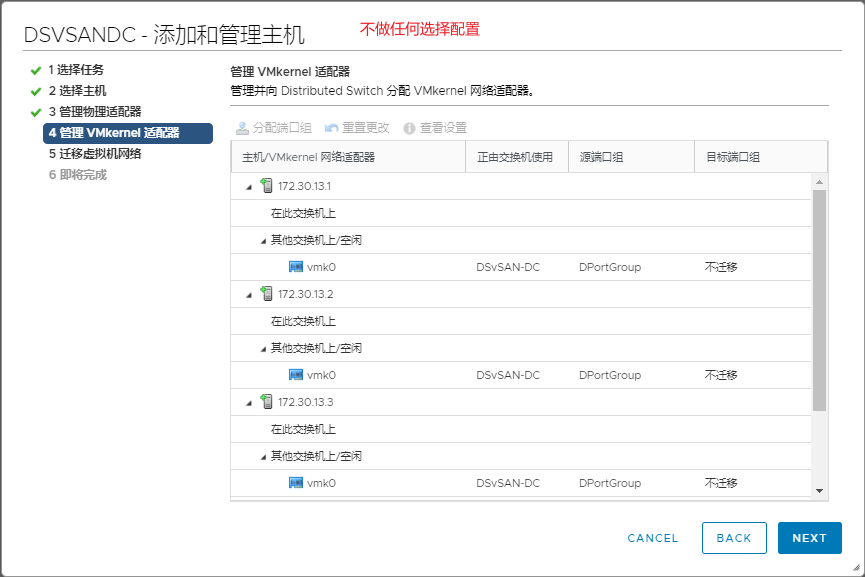Click CANCEL to exit the wizard

click(x=653, y=538)
